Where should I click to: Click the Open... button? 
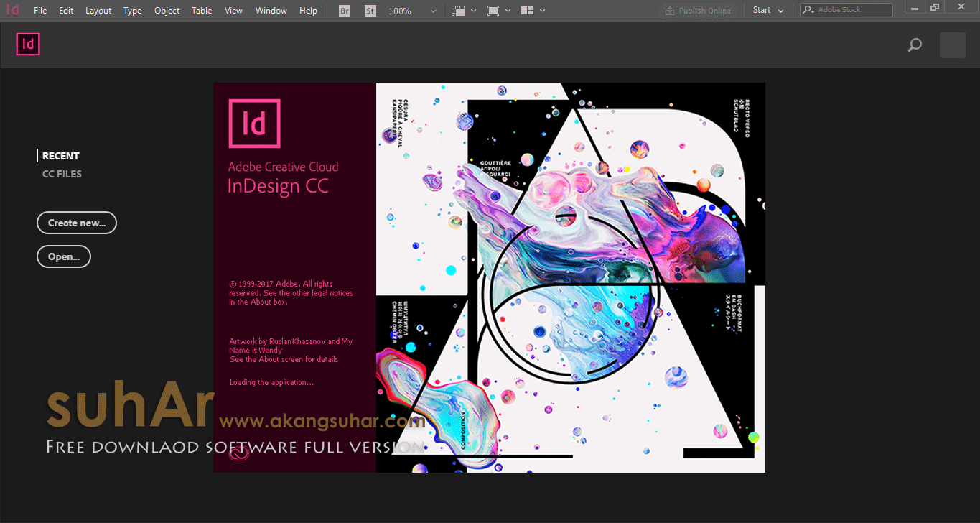pos(64,256)
